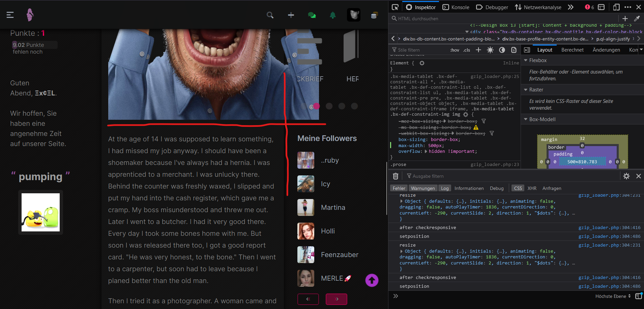Image resolution: width=644 pixels, height=309 pixels.
Task: Switch to the Berechnet tab
Action: pyautogui.click(x=572, y=50)
